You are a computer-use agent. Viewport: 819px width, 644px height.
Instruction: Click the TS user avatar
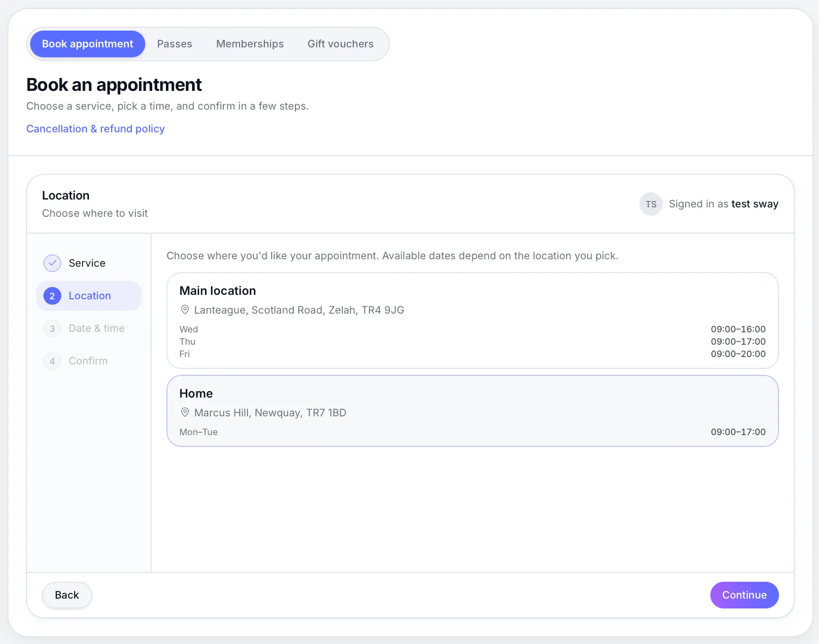(651, 204)
